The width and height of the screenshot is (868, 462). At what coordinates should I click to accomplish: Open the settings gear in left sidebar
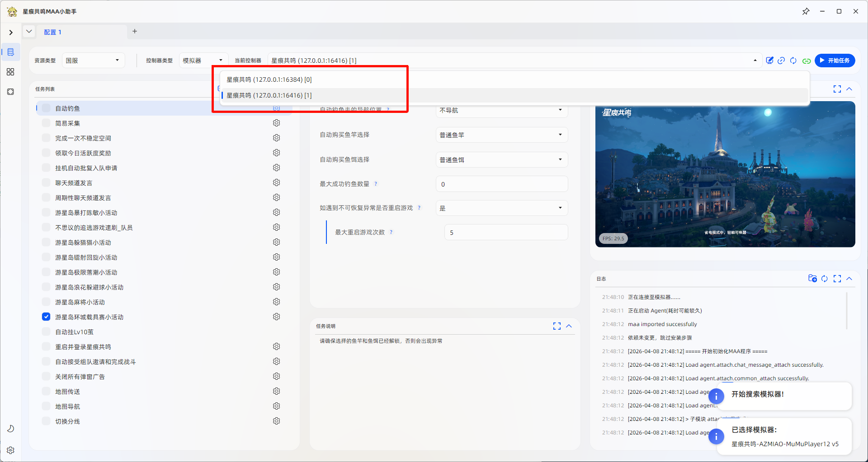[x=10, y=450]
